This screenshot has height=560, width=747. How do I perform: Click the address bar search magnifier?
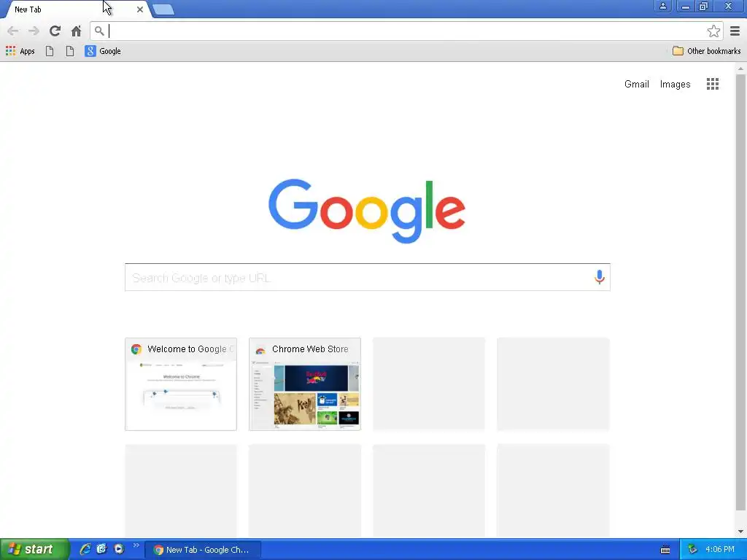pos(99,31)
